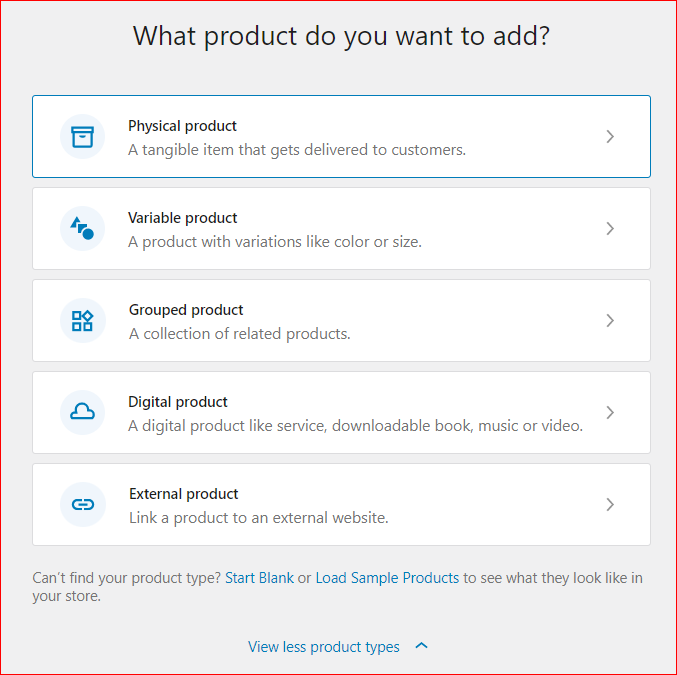Click the Load Sample Products link
677x675 pixels.
387,578
